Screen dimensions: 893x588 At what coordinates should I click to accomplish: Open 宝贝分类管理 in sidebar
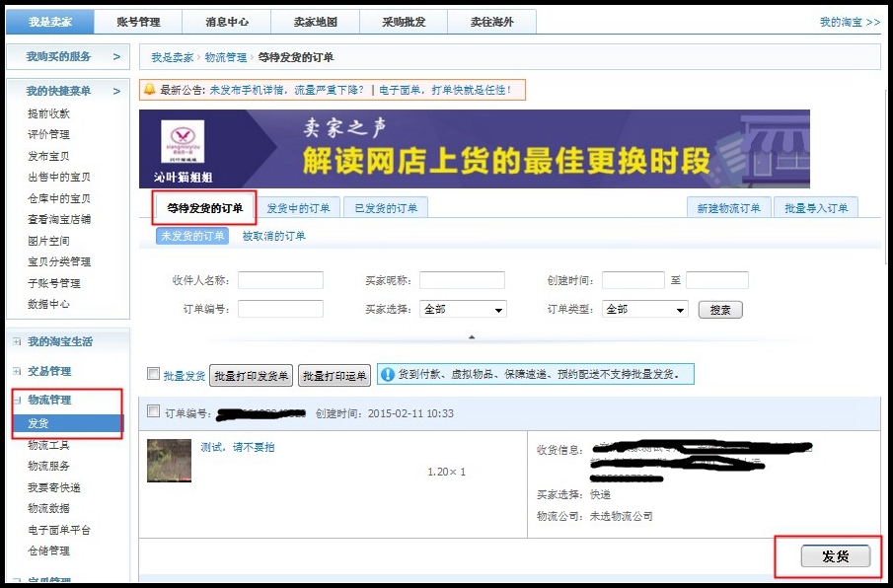click(x=59, y=261)
